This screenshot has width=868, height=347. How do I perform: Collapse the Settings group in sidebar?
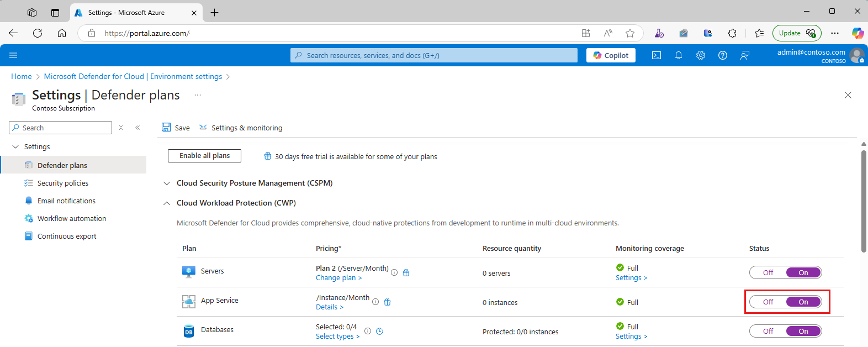15,146
